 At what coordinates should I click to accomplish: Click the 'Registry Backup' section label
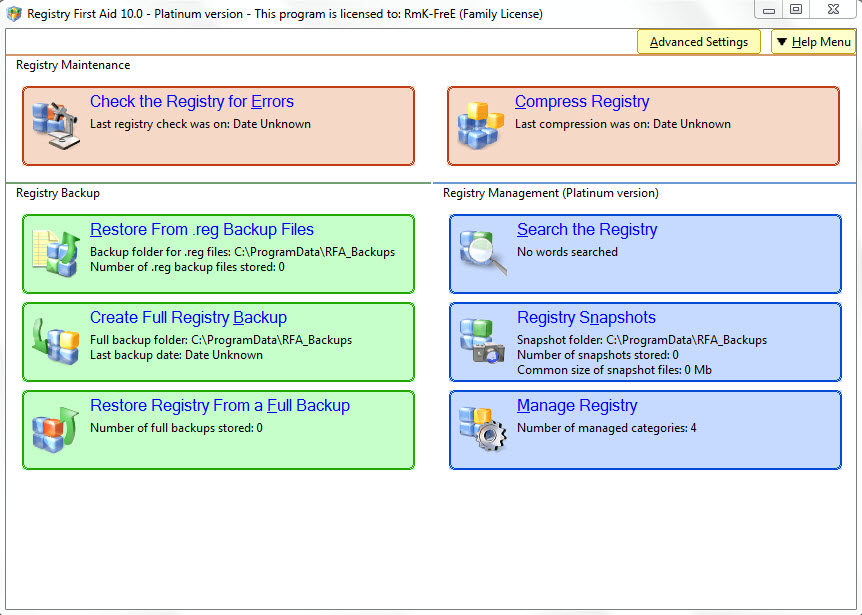click(x=58, y=193)
